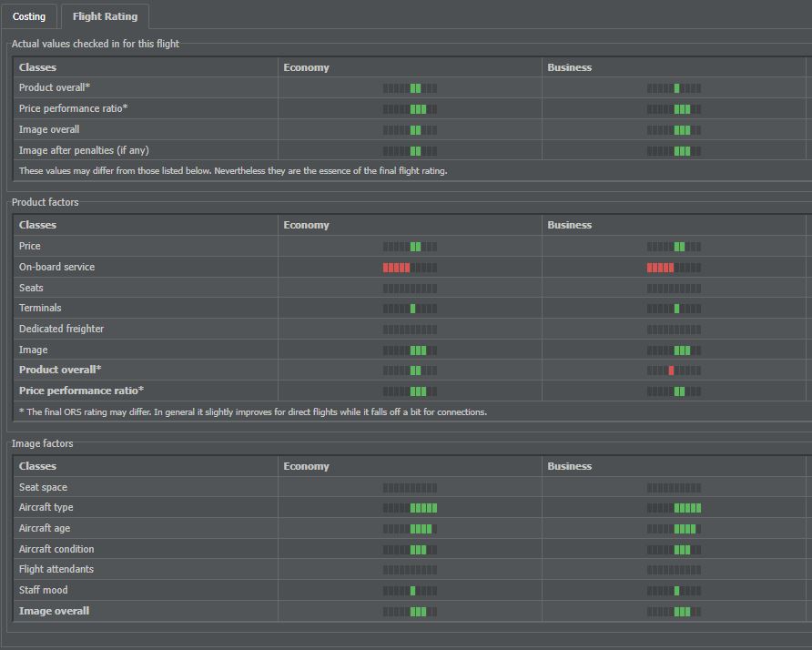Screen dimensions: 812x650
Task: Click the Business bar for Image in Product factors
Action: (674, 350)
